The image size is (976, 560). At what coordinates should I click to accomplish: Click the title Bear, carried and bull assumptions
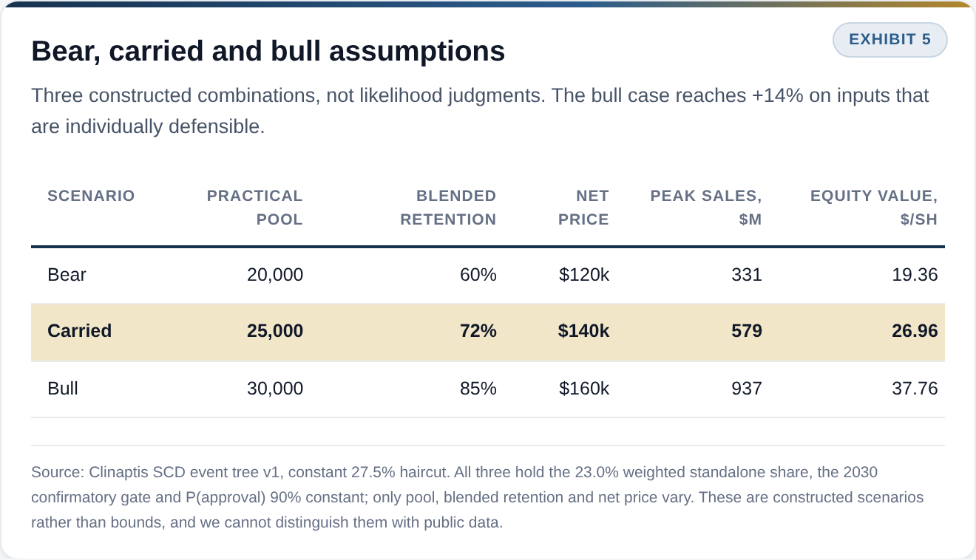[x=268, y=51]
